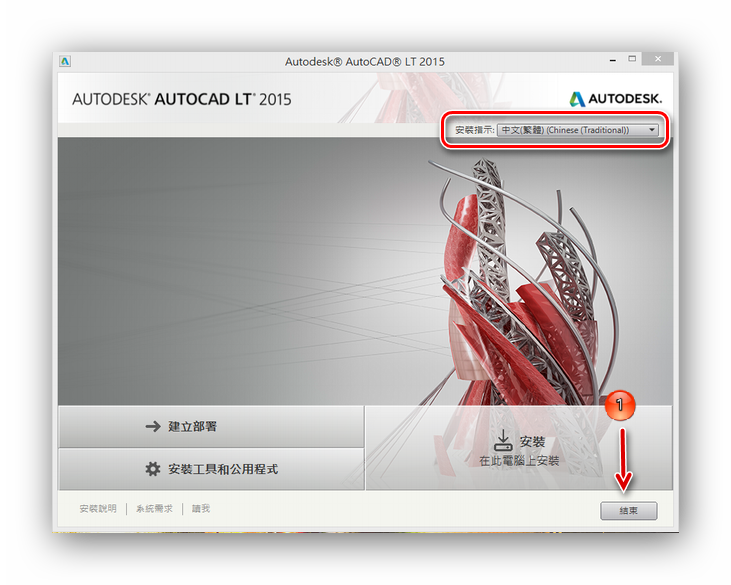731x585 pixels.
Task: Open 安裝工具和公用程式 option
Action: pos(211,469)
